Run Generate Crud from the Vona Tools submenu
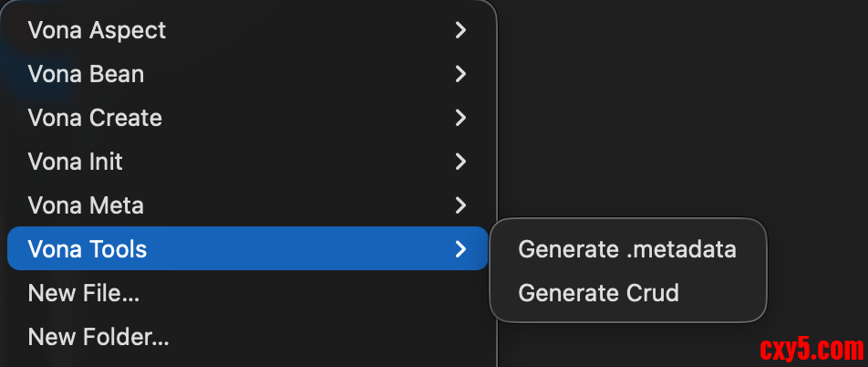This screenshot has height=367, width=868. [598, 293]
